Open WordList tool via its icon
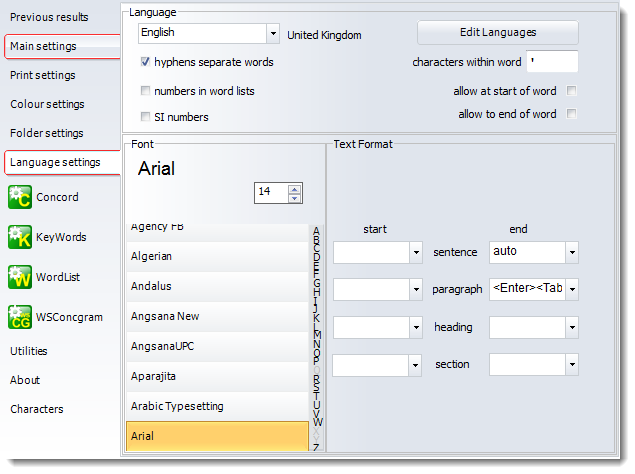This screenshot has height=474, width=635. tap(19, 277)
